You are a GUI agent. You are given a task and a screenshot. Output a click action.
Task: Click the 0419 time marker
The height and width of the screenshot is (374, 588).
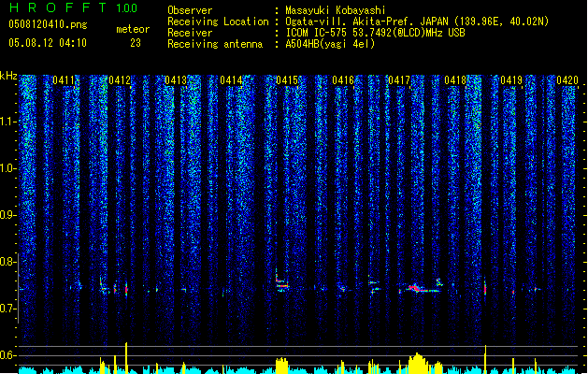click(x=511, y=80)
